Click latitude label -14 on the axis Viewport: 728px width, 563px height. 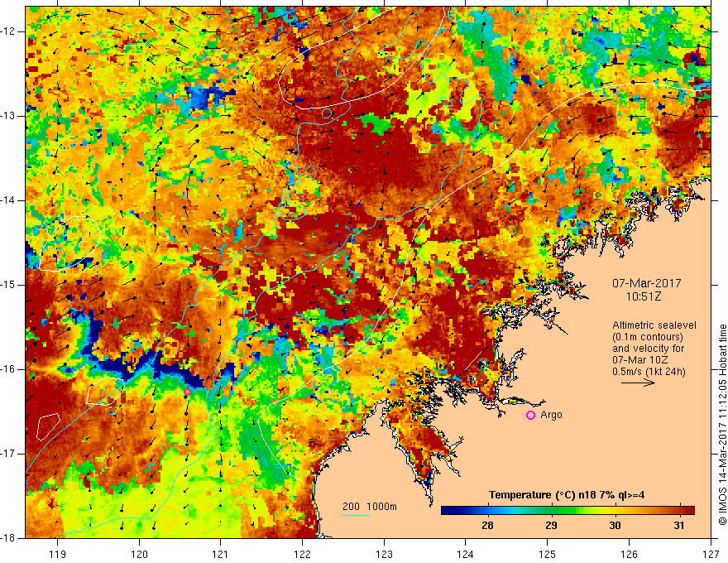point(9,200)
